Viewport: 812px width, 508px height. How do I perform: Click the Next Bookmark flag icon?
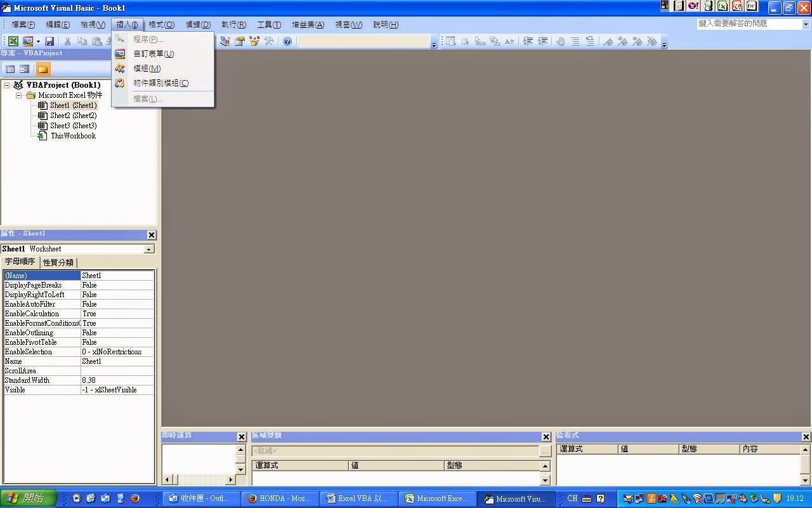(623, 41)
